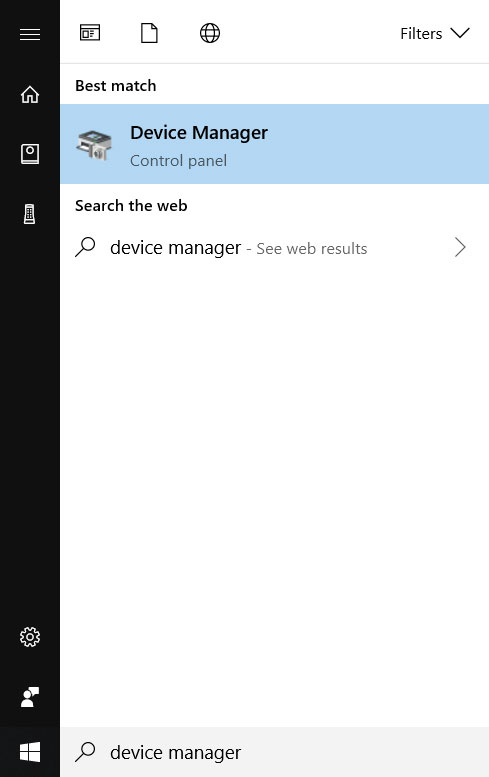Open the Feedback person icon
The image size is (489, 777).
pyautogui.click(x=30, y=697)
